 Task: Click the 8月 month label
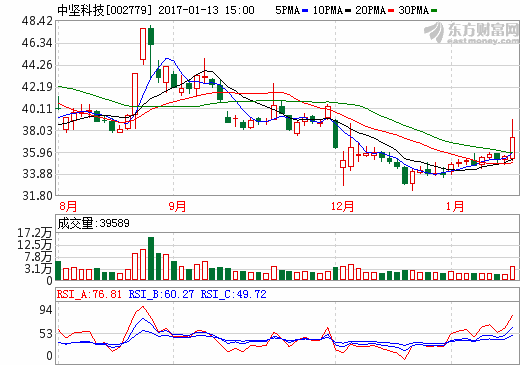(x=68, y=206)
